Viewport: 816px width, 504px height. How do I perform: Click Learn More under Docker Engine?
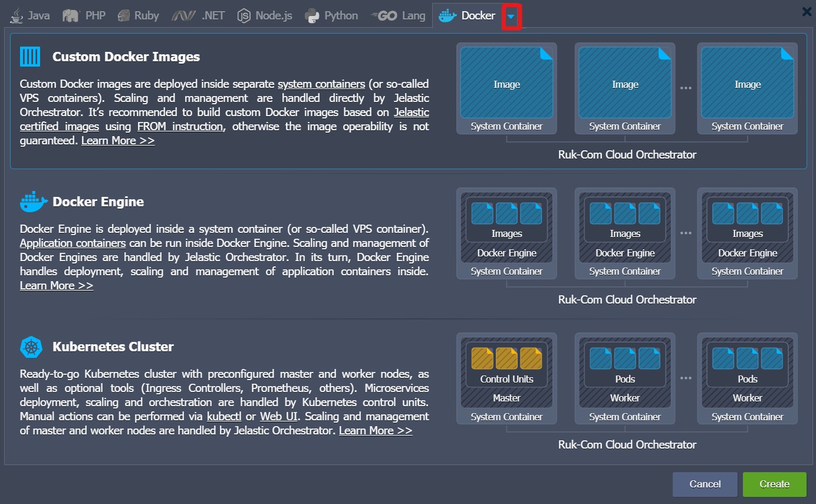[57, 285]
